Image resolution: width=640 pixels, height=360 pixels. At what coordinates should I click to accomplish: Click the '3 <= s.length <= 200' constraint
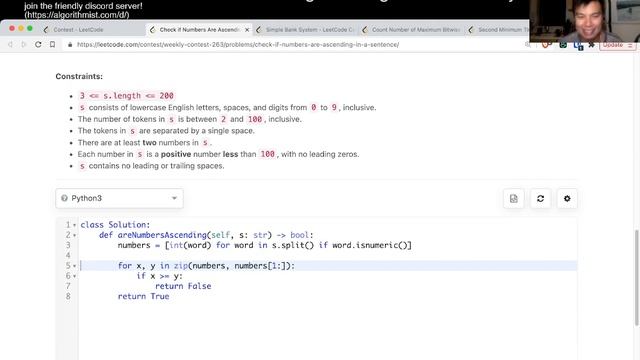[x=126, y=96]
